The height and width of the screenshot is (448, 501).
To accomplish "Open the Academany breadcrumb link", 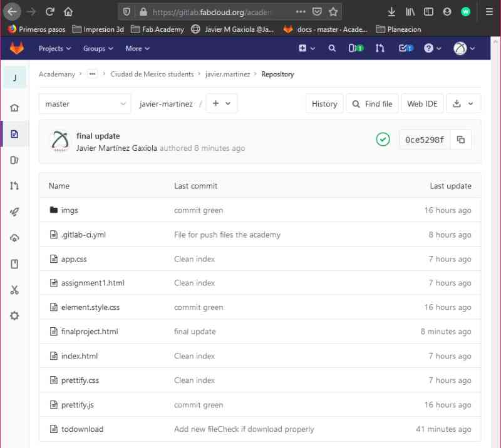I will tap(57, 74).
